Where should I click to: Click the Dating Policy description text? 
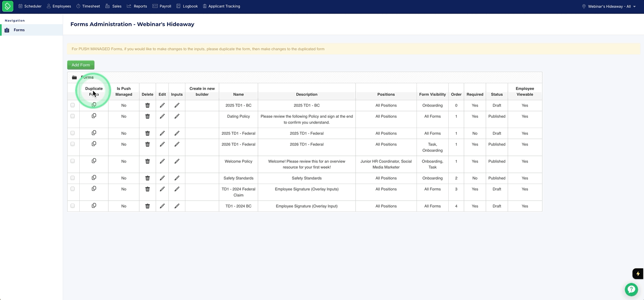(307, 119)
